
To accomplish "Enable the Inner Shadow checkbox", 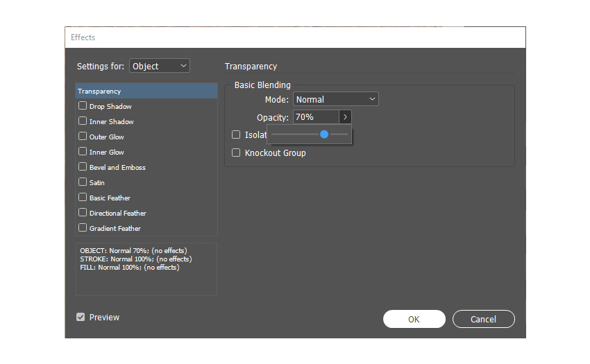I will coord(83,121).
